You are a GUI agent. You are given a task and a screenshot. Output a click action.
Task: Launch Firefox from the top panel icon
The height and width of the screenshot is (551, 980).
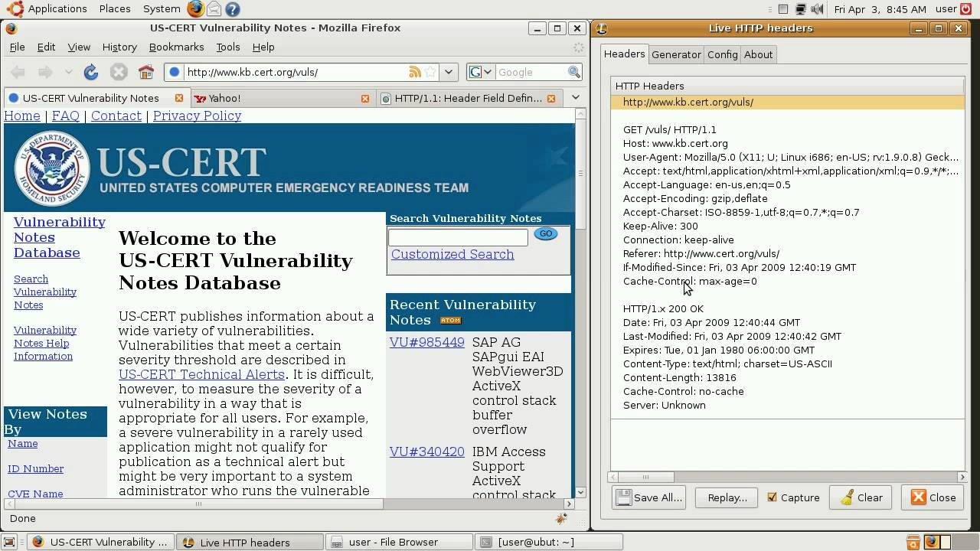[195, 9]
